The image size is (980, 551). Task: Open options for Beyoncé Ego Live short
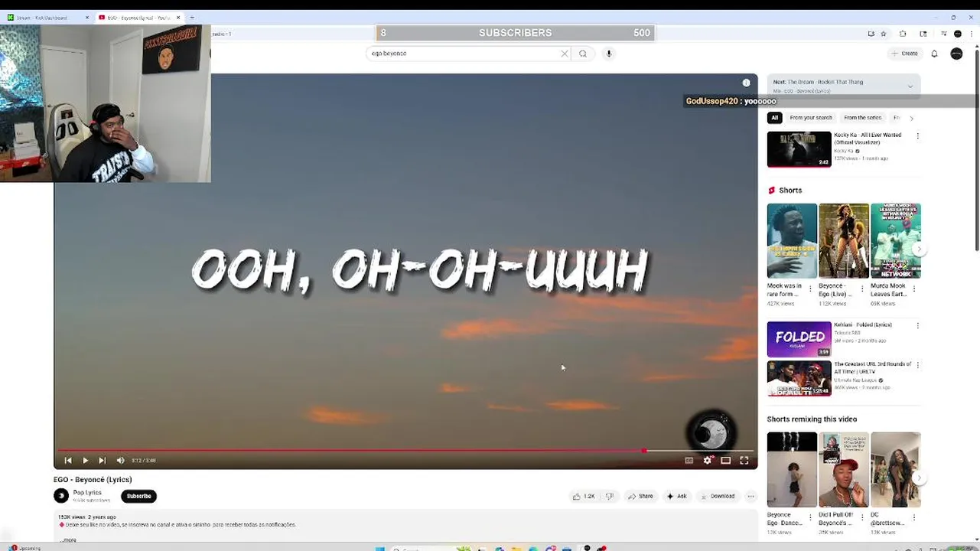863,289
